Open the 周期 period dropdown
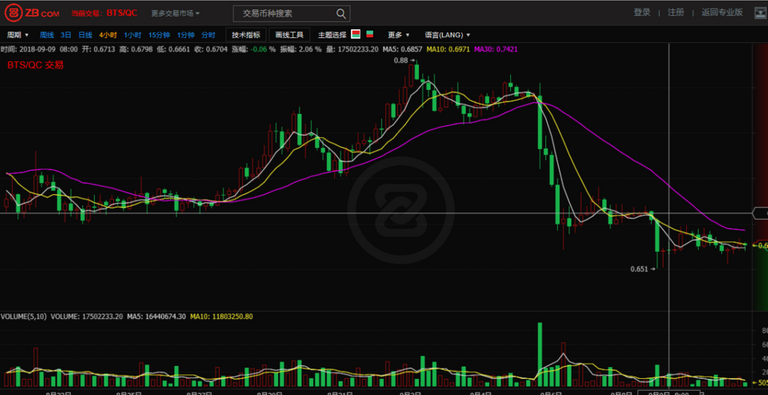 point(18,35)
